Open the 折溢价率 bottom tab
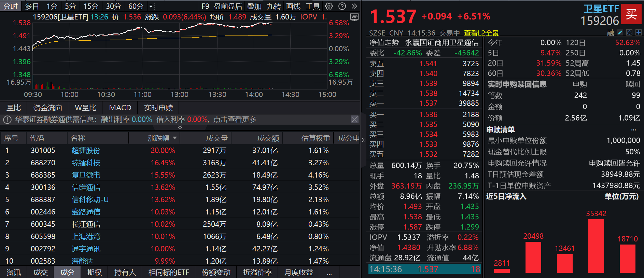 [257, 272]
